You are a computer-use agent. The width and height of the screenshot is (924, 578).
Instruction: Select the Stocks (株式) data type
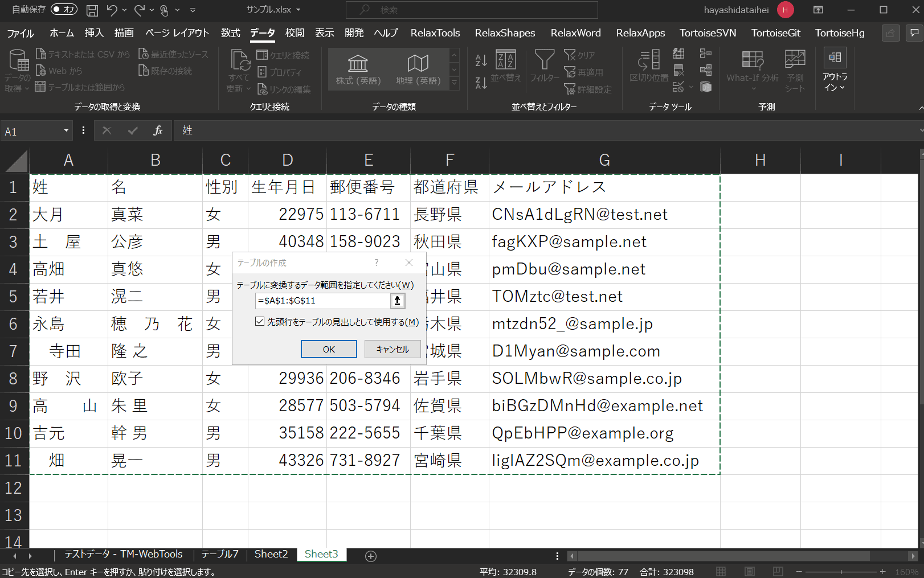pos(358,69)
